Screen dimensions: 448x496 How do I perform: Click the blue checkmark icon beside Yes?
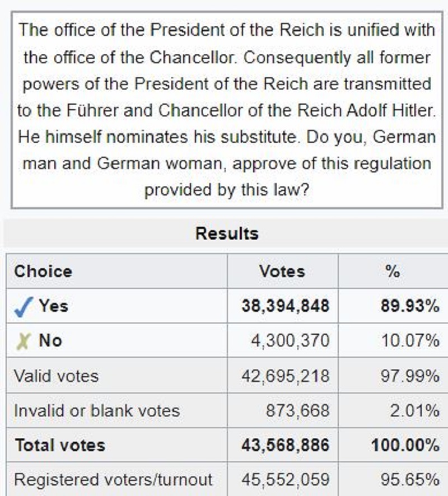click(x=24, y=307)
